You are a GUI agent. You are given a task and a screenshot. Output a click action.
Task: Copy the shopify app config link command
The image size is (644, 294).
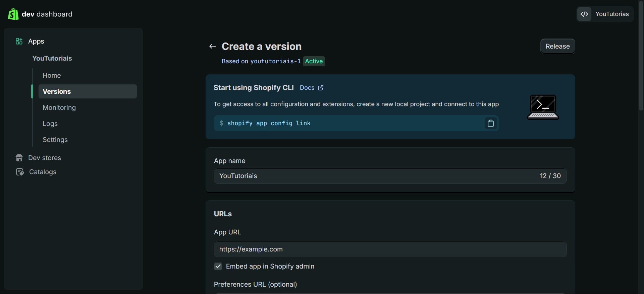[x=490, y=123]
